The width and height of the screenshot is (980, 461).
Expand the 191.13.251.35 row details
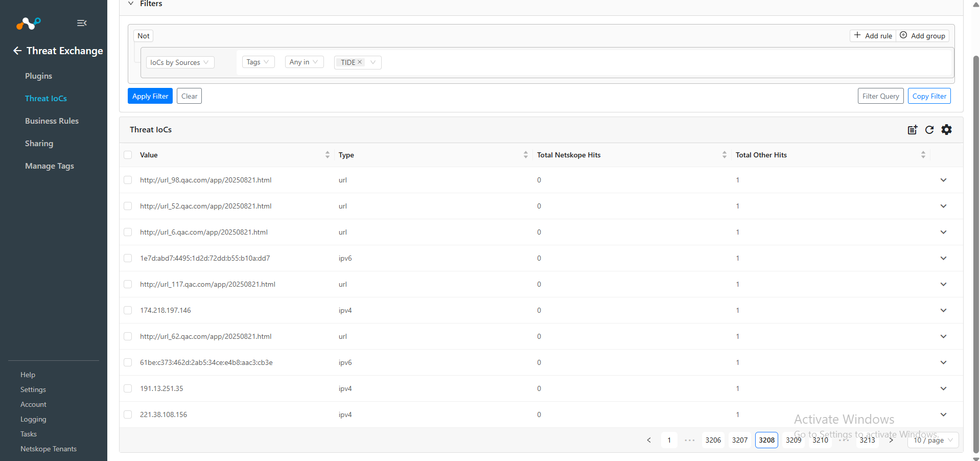click(943, 388)
